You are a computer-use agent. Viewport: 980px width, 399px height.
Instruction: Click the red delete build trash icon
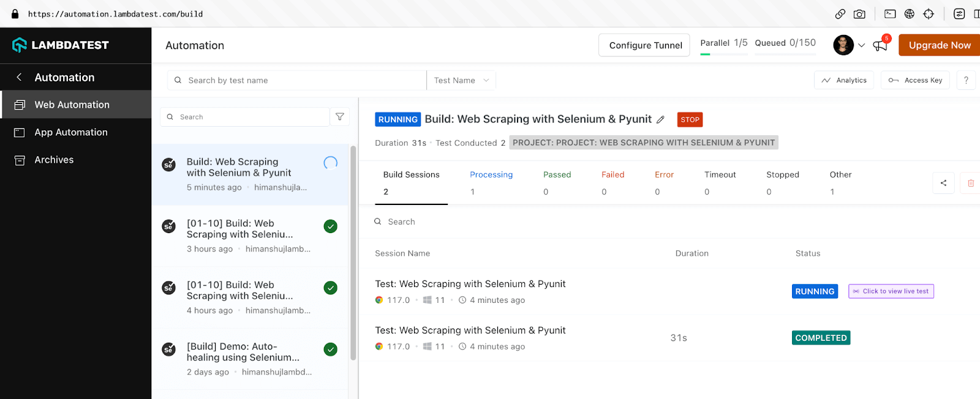(971, 183)
